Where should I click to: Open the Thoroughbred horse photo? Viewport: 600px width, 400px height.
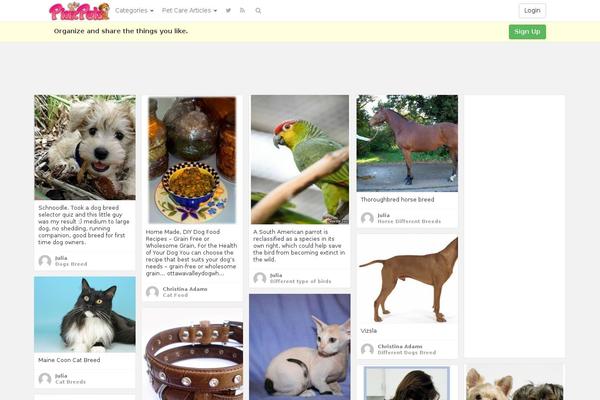[407, 143]
